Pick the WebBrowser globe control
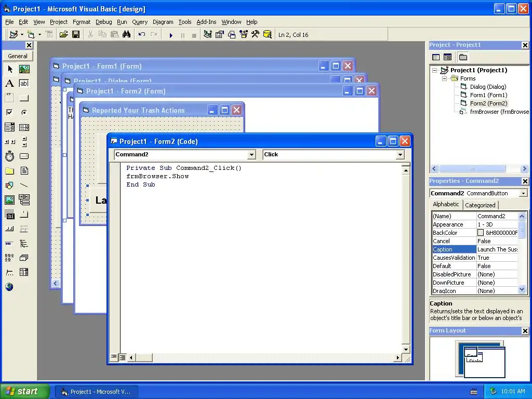This screenshot has height=399, width=532. [x=9, y=287]
